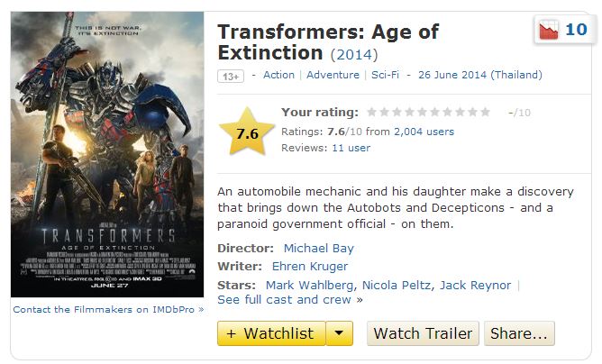Read the 11 user reviews
This screenshot has width=602, height=364.
(351, 148)
